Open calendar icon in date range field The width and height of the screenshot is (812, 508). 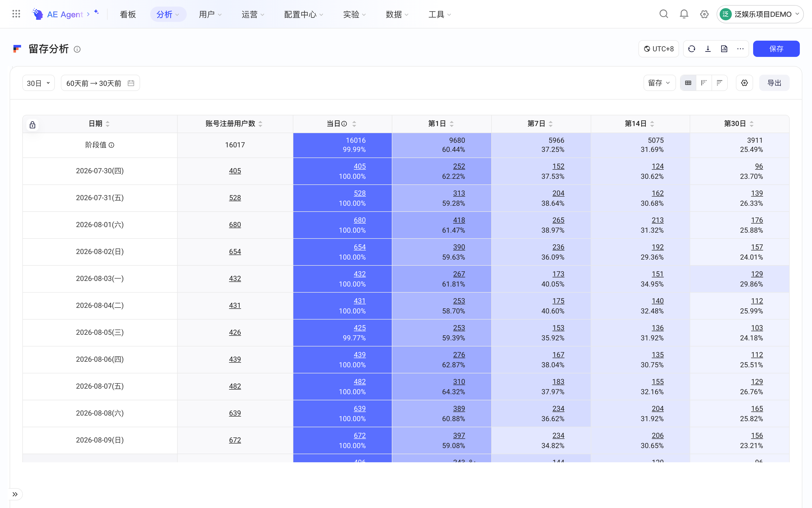131,83
